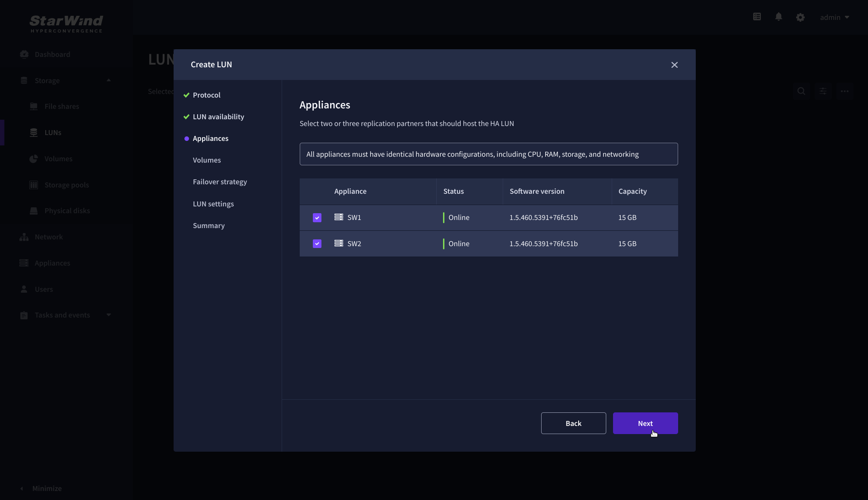The image size is (868, 500).
Task: Open the admin user dropdown
Action: click(835, 17)
